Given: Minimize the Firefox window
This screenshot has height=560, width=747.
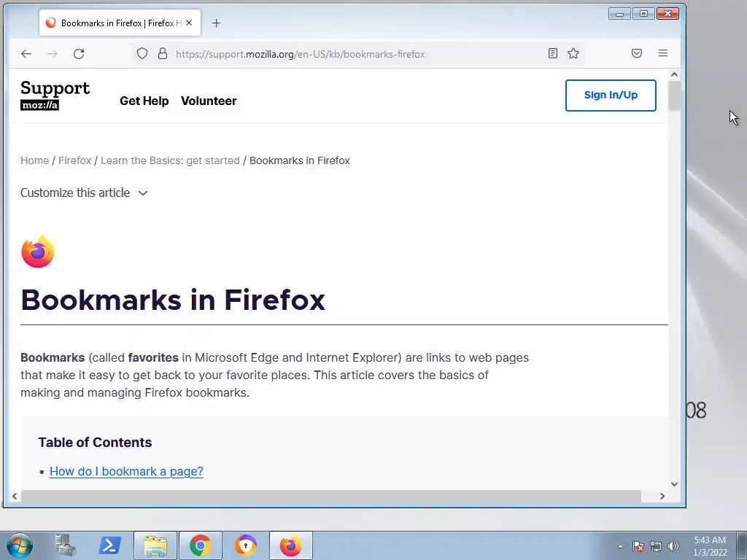Looking at the screenshot, I should point(620,13).
